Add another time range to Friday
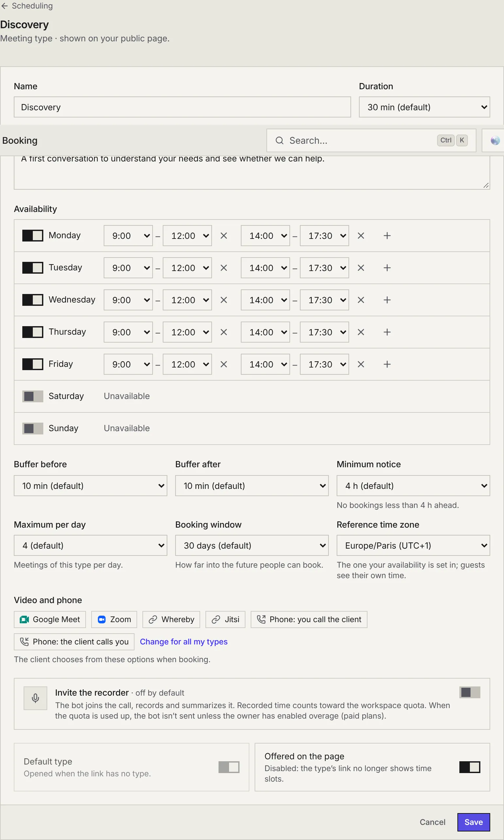Viewport: 504px width, 840px height. tap(387, 364)
